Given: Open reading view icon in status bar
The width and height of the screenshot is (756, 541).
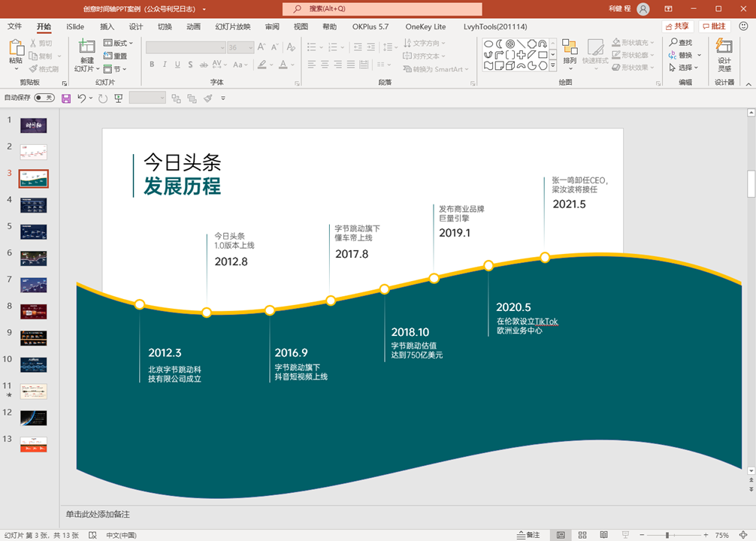Looking at the screenshot, I should tap(603, 535).
